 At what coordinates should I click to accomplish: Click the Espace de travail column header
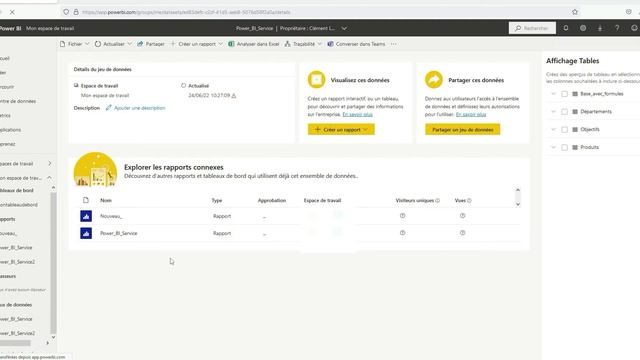pos(322,200)
